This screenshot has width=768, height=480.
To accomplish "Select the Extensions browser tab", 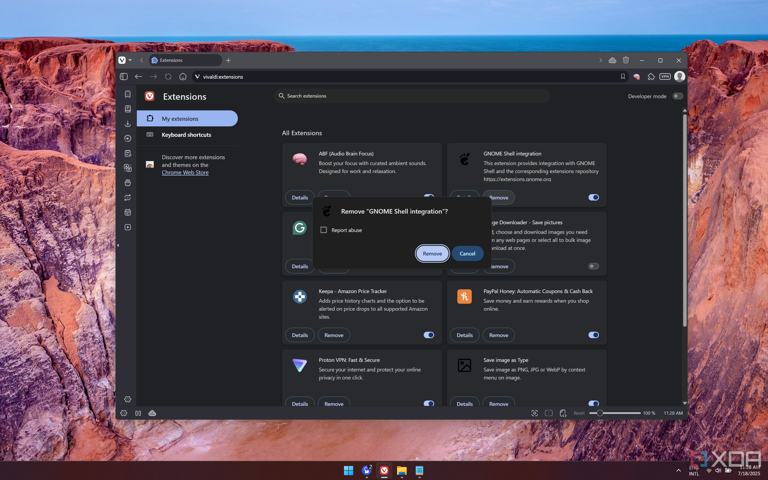I will click(185, 60).
